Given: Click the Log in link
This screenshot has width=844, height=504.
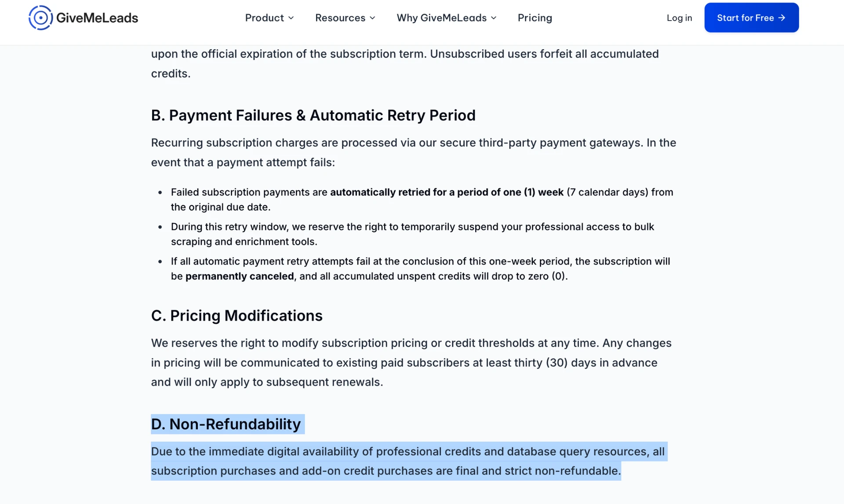Looking at the screenshot, I should [679, 18].
